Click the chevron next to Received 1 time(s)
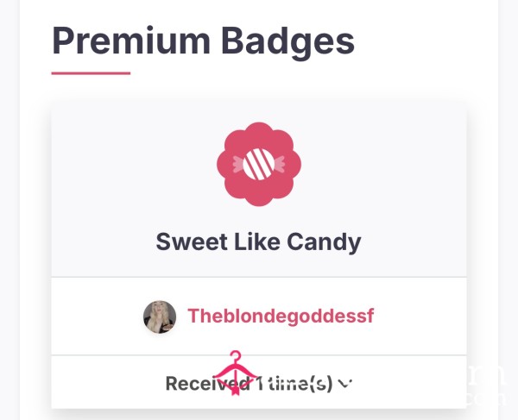This screenshot has height=420, width=518. (345, 384)
